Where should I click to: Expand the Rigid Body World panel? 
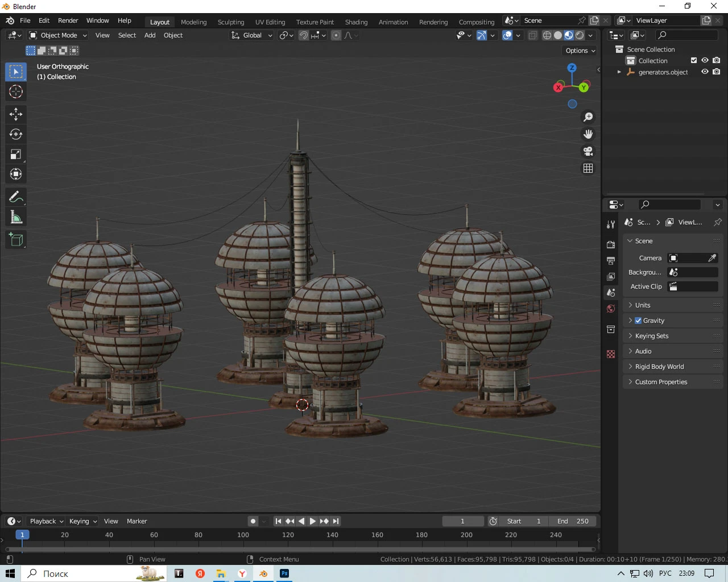coord(659,367)
